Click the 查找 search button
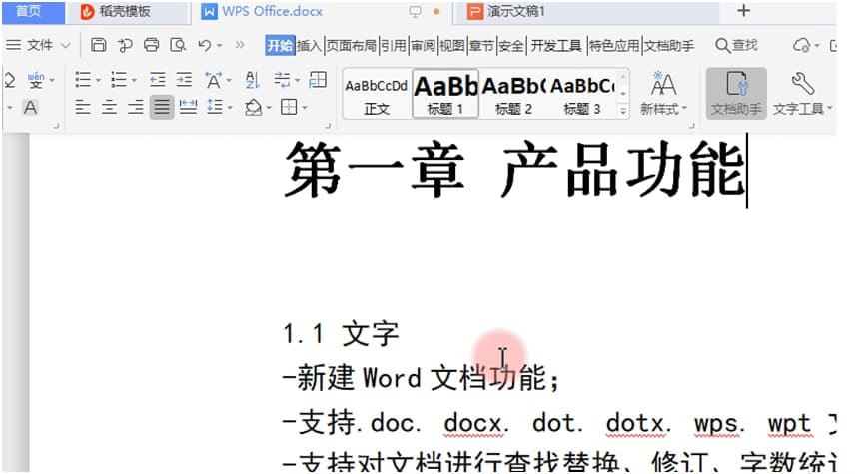Viewport: 868px width, 474px height. pyautogui.click(x=736, y=45)
